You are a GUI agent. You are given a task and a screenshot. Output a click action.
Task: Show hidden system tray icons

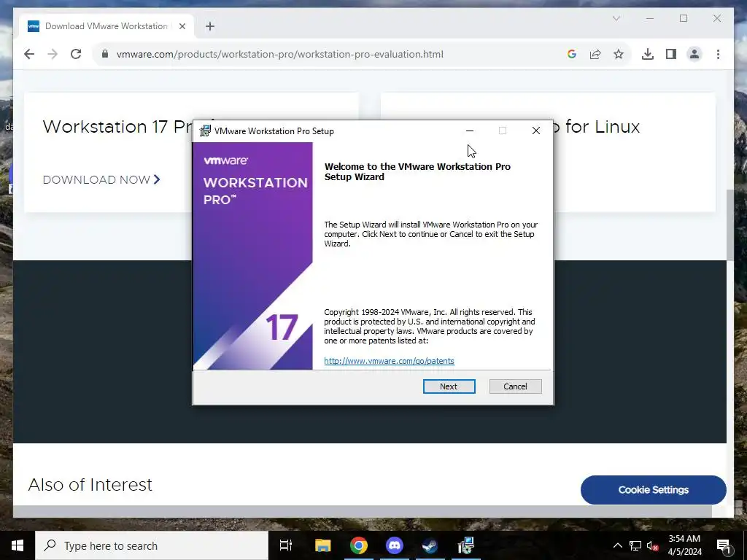pos(617,545)
